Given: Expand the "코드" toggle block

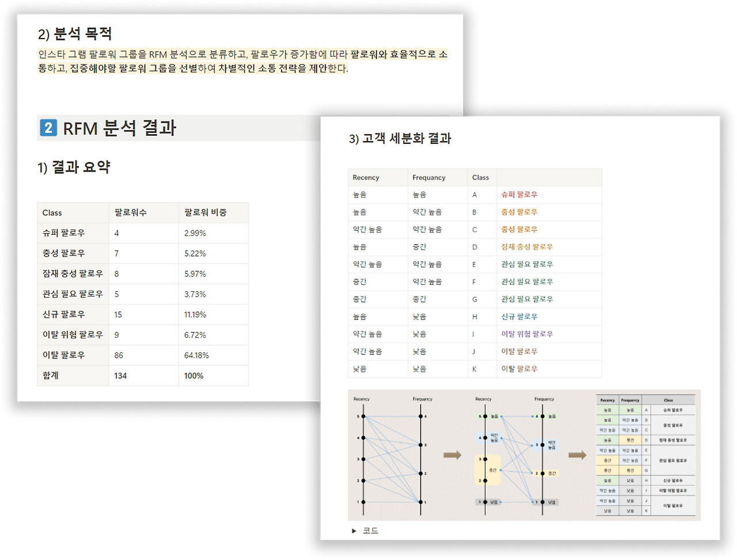Looking at the screenshot, I should click(x=369, y=530).
